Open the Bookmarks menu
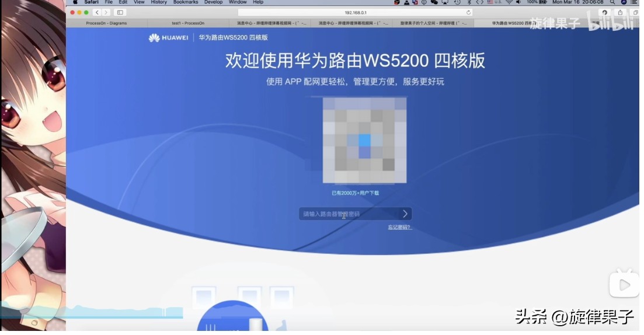 coord(186,2)
